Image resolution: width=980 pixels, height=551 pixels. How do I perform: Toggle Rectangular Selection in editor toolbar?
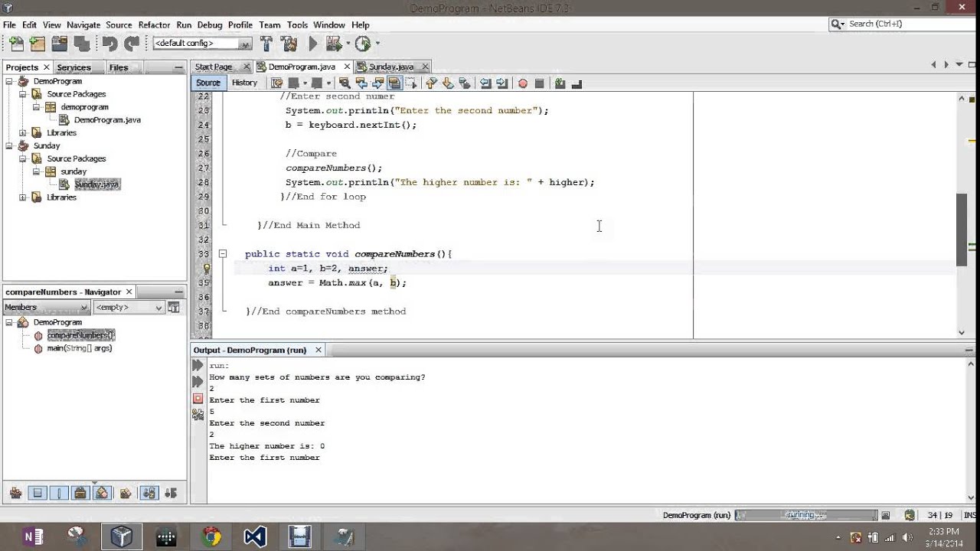[411, 83]
